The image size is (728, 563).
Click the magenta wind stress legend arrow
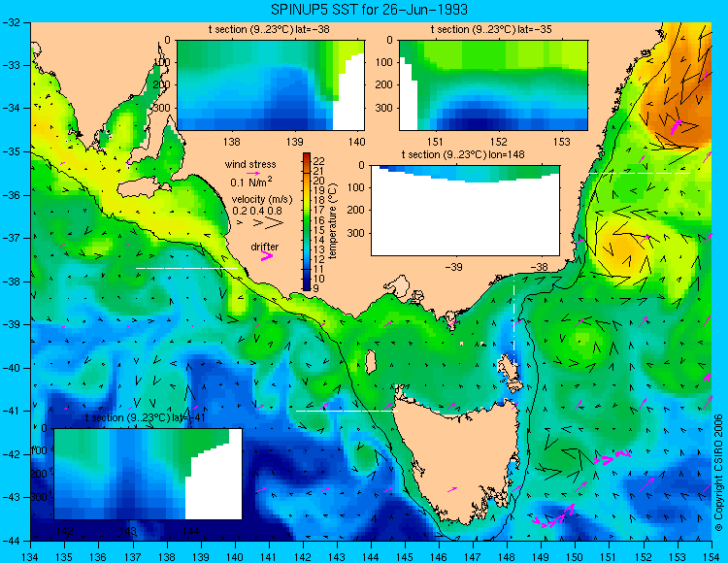click(253, 173)
